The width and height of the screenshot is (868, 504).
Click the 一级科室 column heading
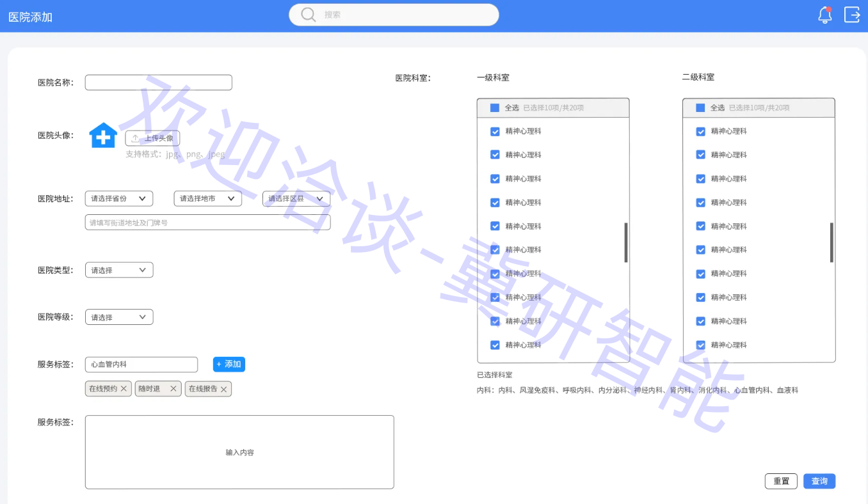click(x=493, y=77)
